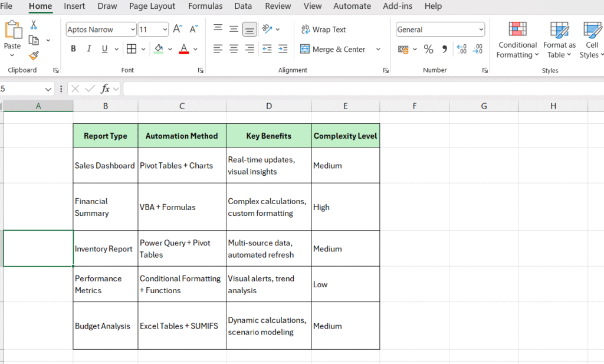Apply the Borders grid icon
This screenshot has height=364, width=604.
(x=132, y=49)
